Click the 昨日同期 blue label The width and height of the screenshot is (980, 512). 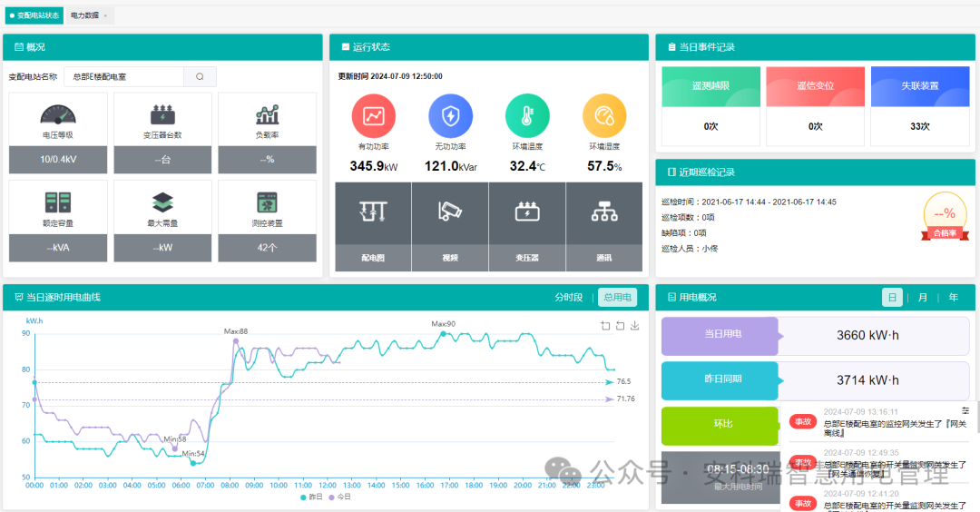(x=722, y=379)
